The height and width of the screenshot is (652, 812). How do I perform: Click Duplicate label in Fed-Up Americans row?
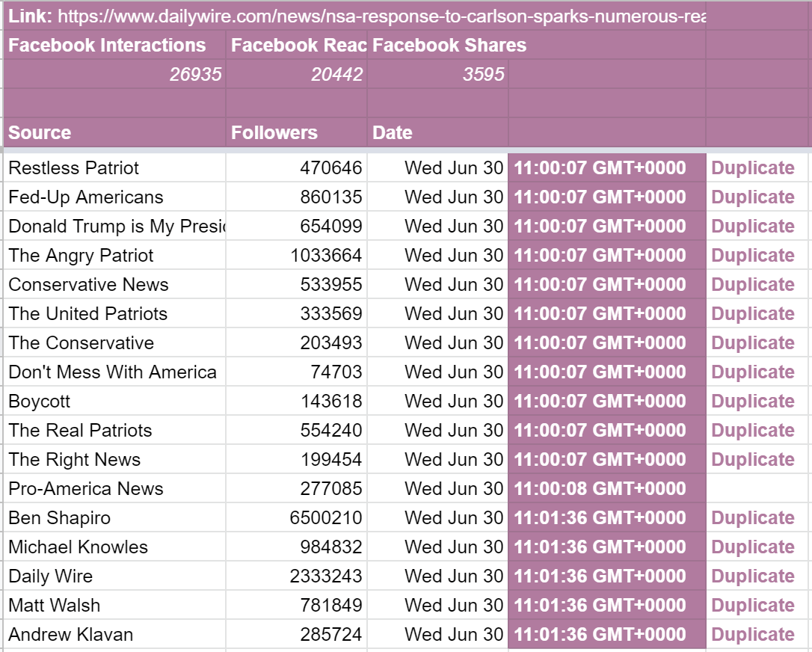(x=752, y=197)
